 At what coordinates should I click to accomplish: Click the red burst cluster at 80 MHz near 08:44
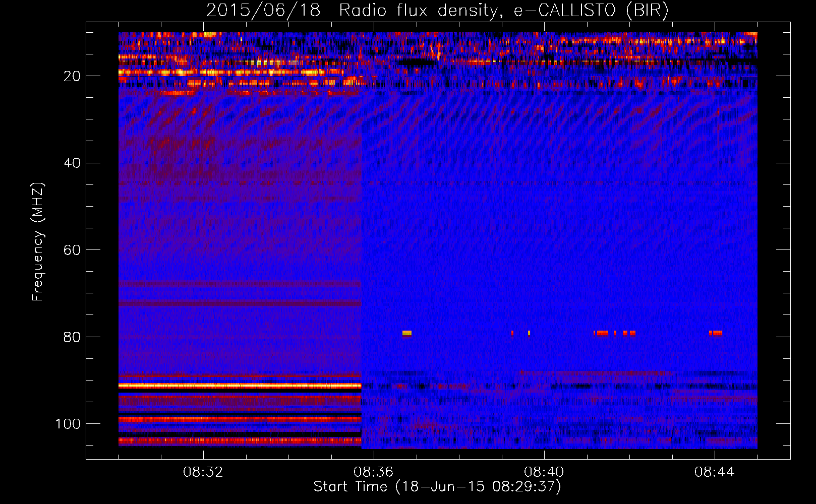pos(716,333)
